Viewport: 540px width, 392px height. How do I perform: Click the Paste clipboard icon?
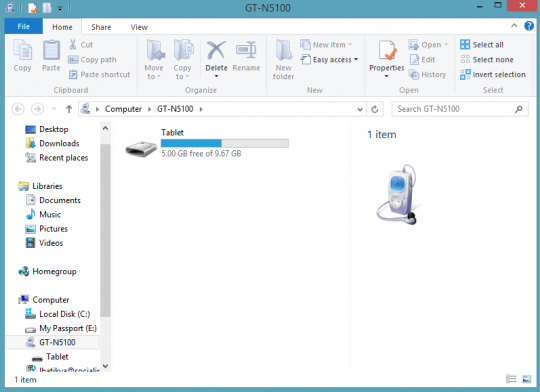(x=51, y=50)
